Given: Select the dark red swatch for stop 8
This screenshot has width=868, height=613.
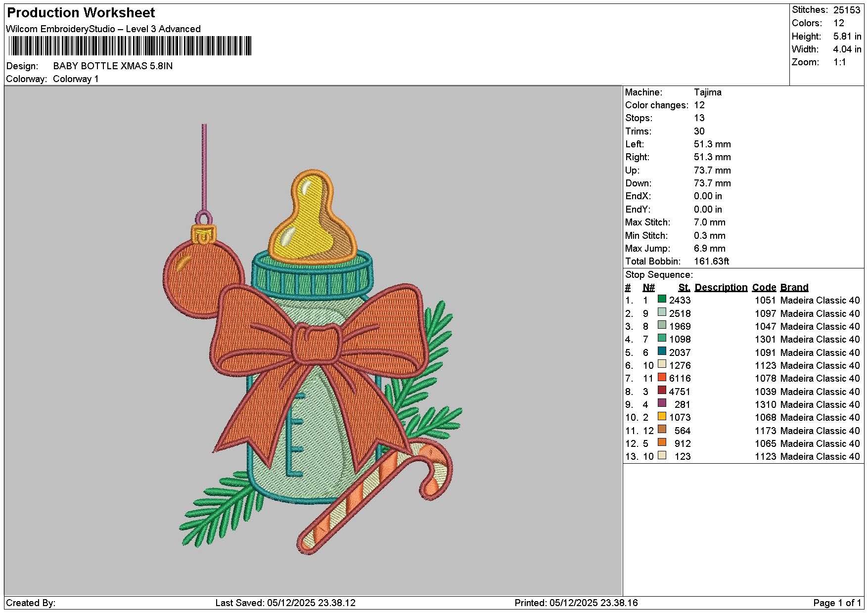Looking at the screenshot, I should click(662, 391).
